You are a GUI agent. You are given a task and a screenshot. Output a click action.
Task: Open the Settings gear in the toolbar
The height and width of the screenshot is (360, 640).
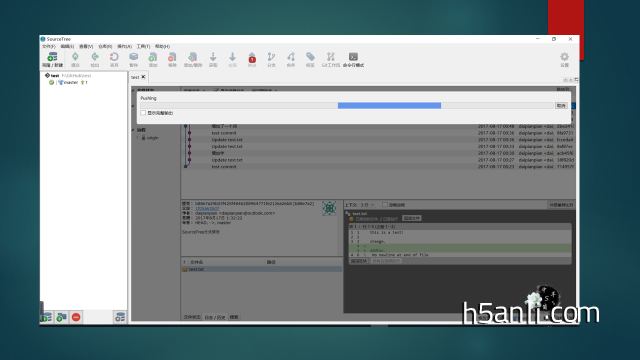pyautogui.click(x=564, y=60)
